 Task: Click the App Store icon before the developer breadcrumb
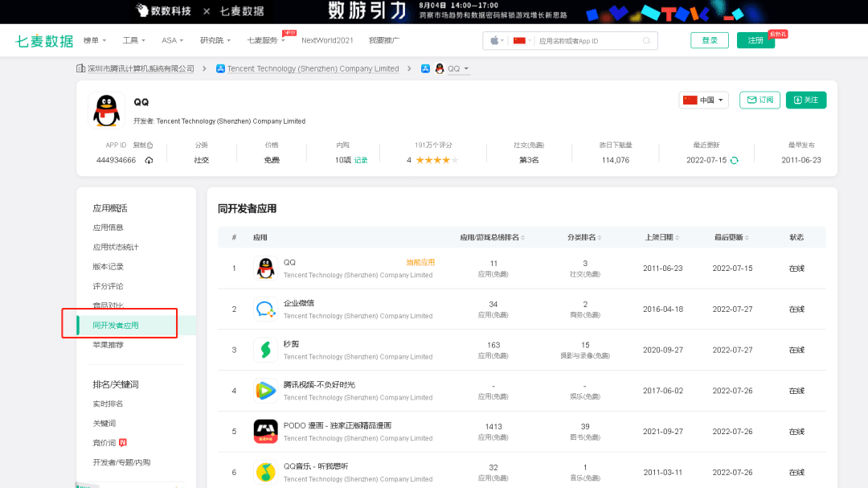pyautogui.click(x=220, y=68)
